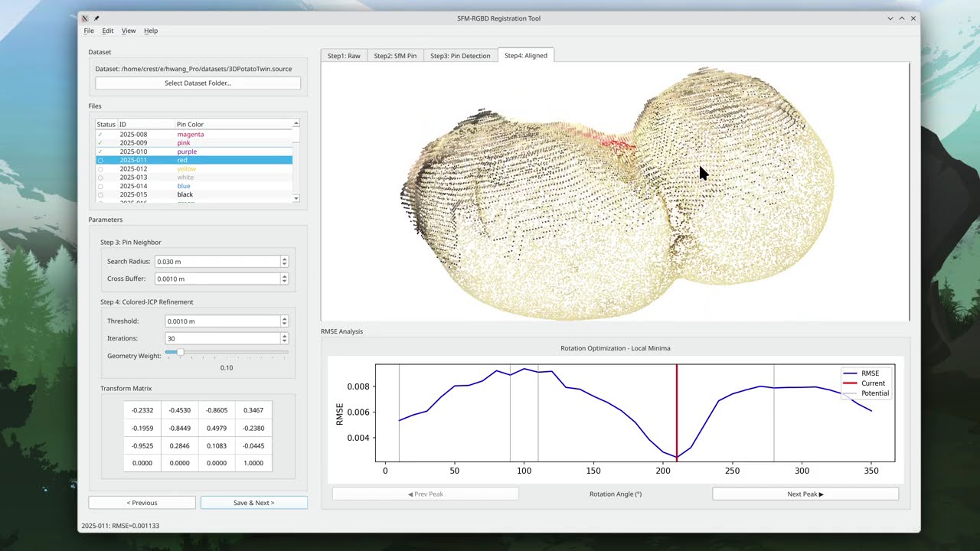Switch to Step3: Pin Detection tab

pos(460,56)
